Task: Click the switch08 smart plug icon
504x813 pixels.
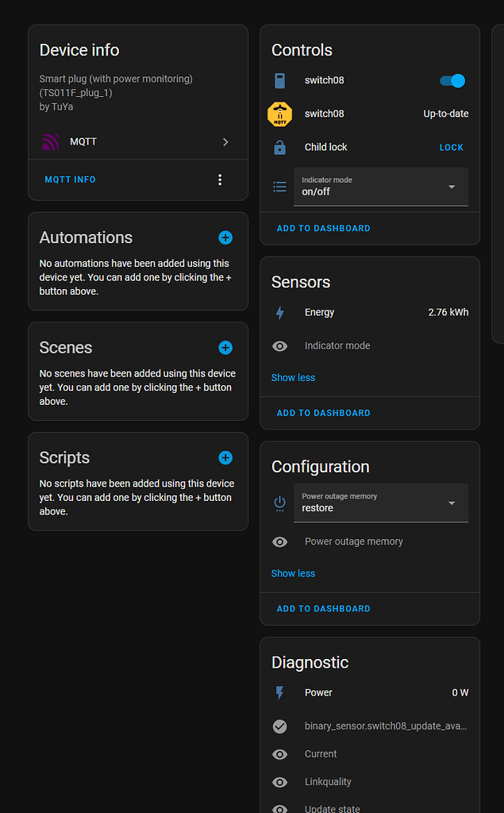Action: (279, 80)
